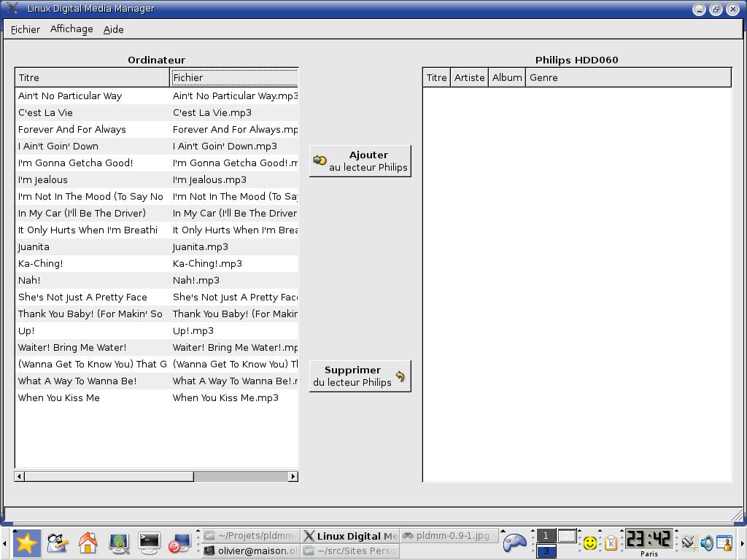Click the yellow smiley tray icon
Image resolution: width=747 pixels, height=560 pixels.
click(x=590, y=542)
